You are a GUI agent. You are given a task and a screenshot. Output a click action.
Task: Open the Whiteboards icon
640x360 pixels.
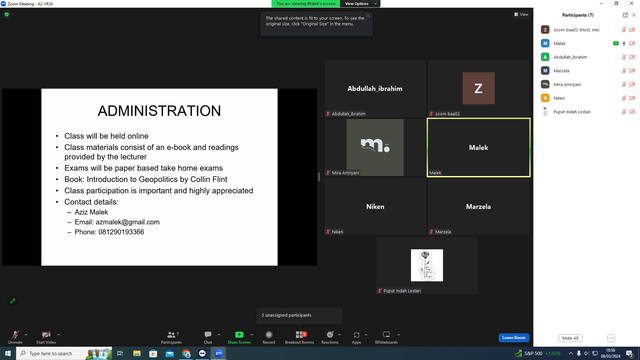click(x=386, y=335)
